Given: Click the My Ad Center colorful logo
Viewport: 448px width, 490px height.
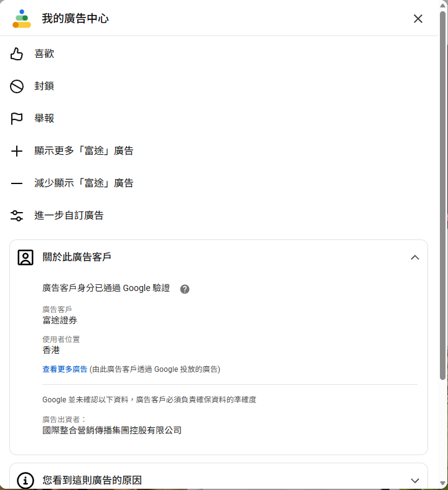Looking at the screenshot, I should 22,19.
